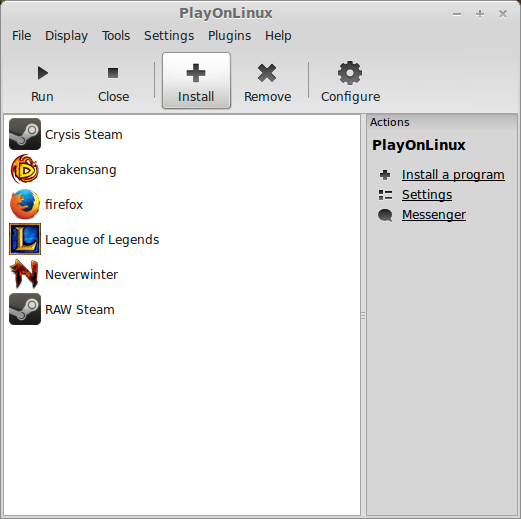The width and height of the screenshot is (521, 519).
Task: Open the Help menu
Action: point(278,36)
